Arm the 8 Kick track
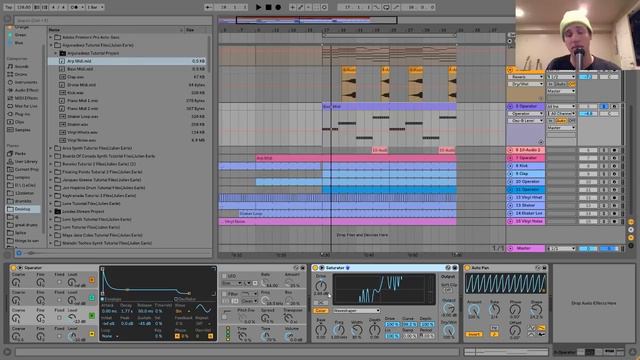 614,166
